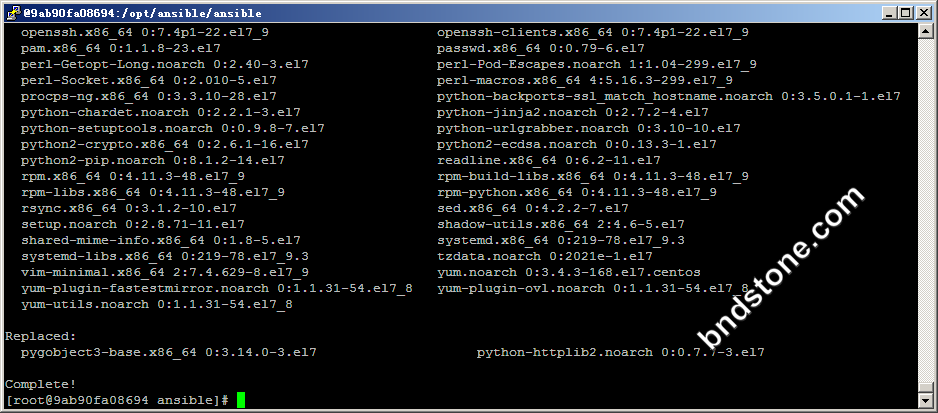This screenshot has width=938, height=413.
Task: Click the 'Replaced:' heading line
Action: tap(41, 336)
